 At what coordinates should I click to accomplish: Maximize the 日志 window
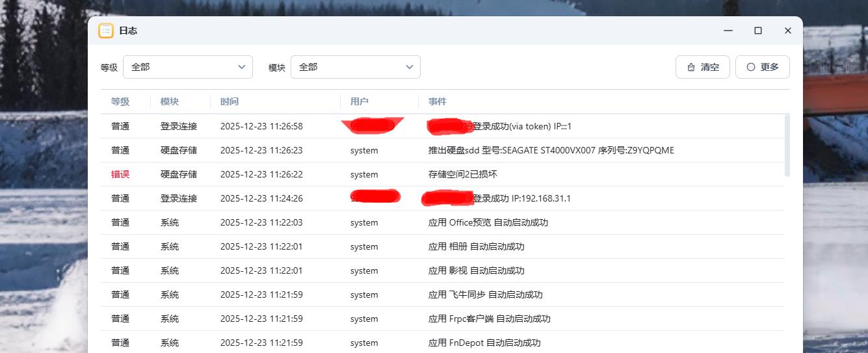758,31
